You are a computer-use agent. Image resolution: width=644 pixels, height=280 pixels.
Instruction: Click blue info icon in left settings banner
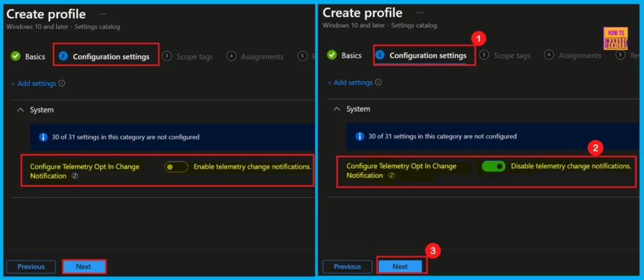pos(43,137)
